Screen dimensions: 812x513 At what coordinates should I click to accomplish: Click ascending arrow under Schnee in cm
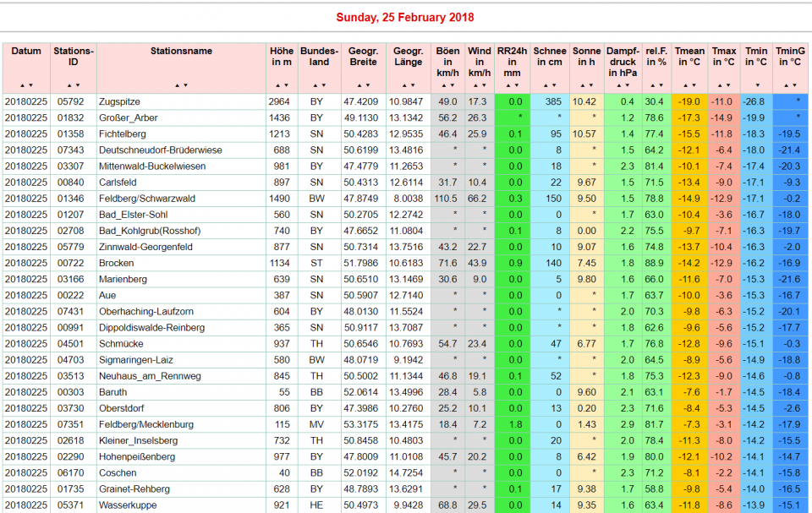click(x=546, y=85)
